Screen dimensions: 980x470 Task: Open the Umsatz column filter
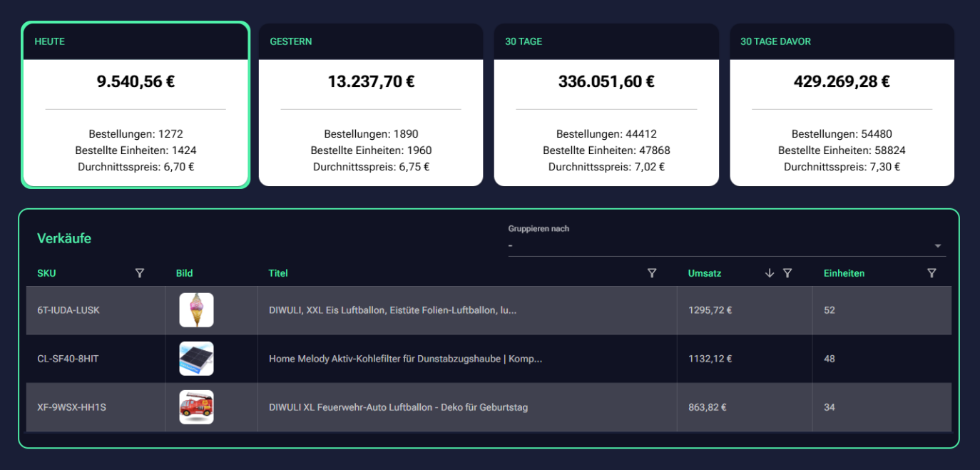click(x=787, y=273)
